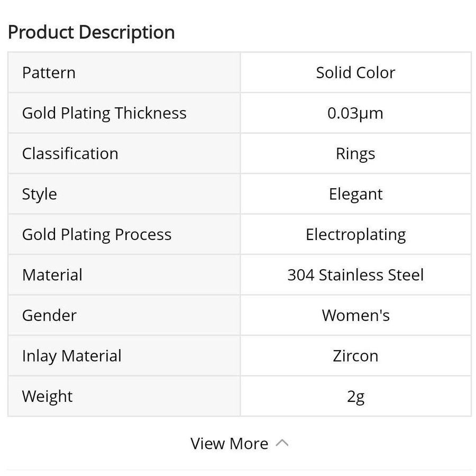476x476 pixels.
Task: Click the Zircon inlay value
Action: click(x=355, y=356)
